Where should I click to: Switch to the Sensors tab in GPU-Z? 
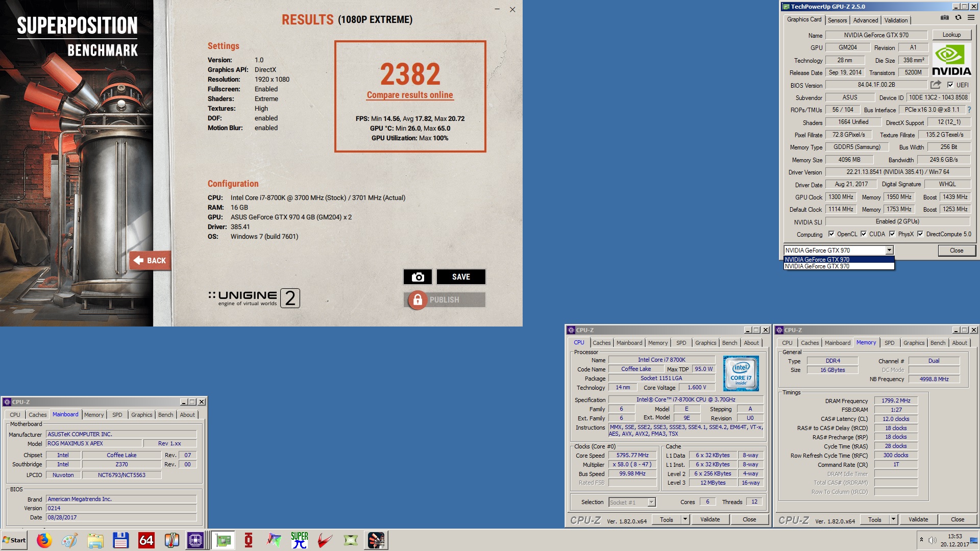[837, 20]
